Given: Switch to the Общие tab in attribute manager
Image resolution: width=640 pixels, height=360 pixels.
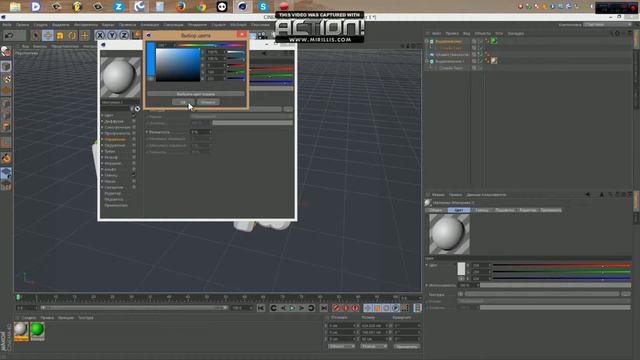Looking at the screenshot, I should (x=436, y=210).
